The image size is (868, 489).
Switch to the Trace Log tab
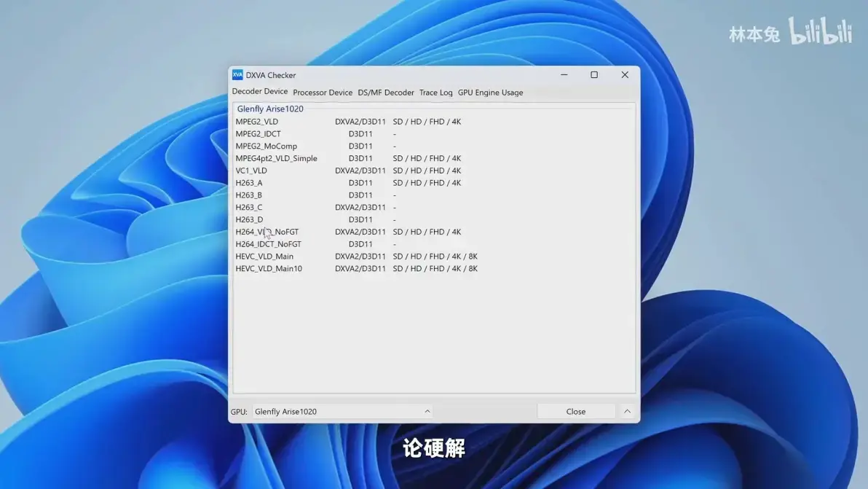435,93
